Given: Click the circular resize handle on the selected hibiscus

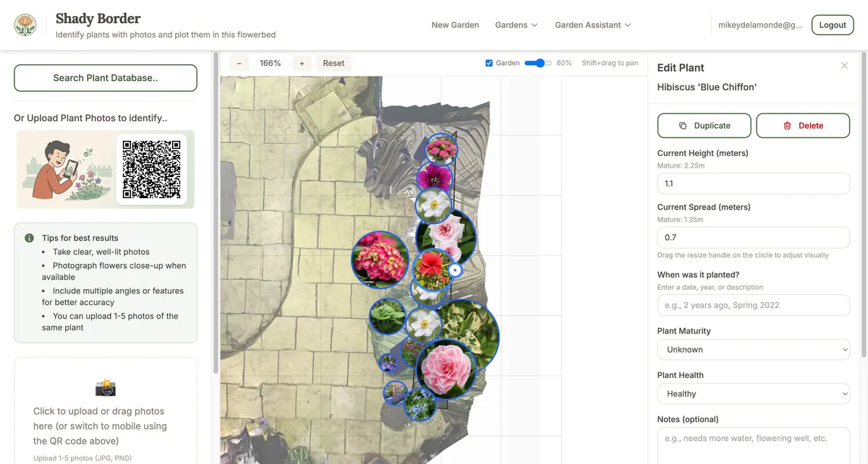Looking at the screenshot, I should tap(455, 270).
